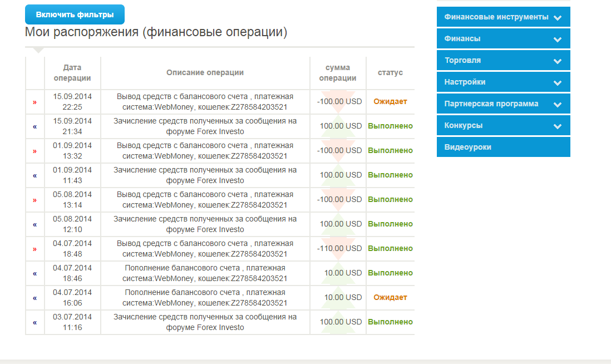
Task: Expand the Торговля menu chevron
Action: pos(558,61)
